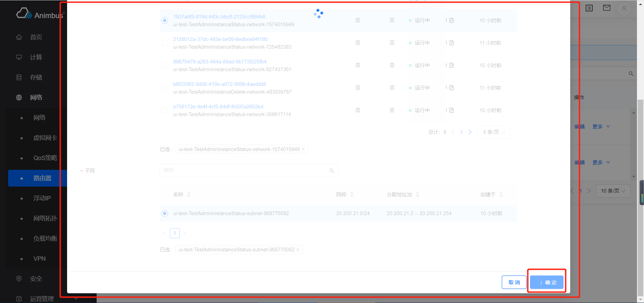Click the 网络 globe icon in sidebar
Image resolution: width=644 pixels, height=303 pixels.
[19, 97]
